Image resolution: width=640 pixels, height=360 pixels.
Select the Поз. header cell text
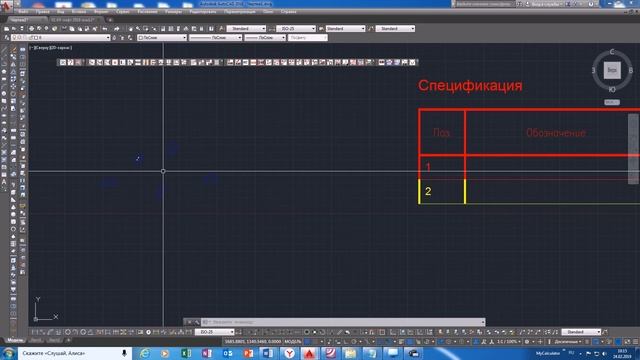(442, 133)
